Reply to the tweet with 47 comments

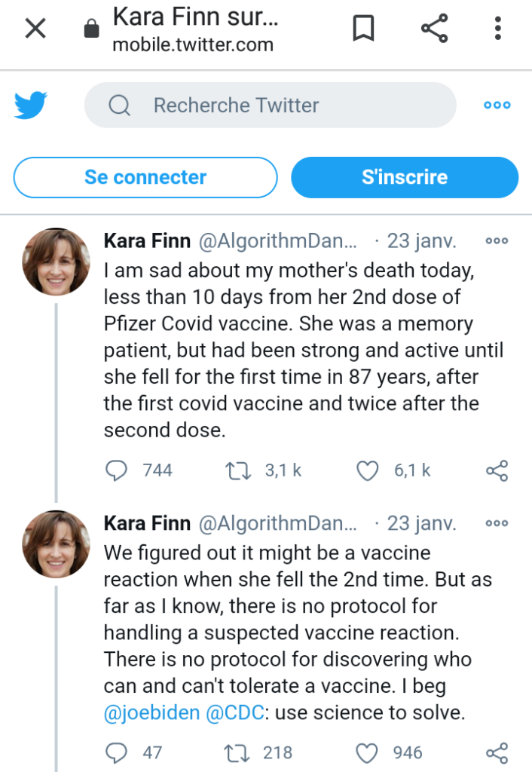(116, 752)
